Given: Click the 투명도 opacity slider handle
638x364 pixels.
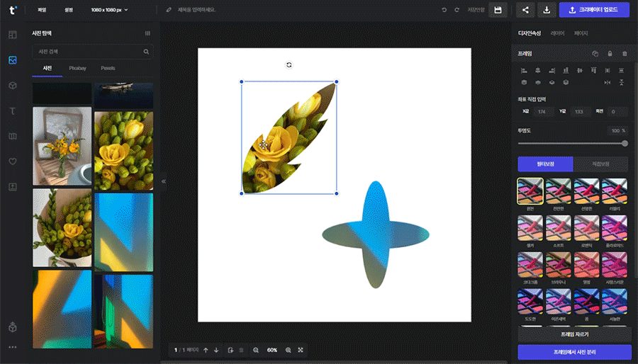Looking at the screenshot, I should click(625, 143).
